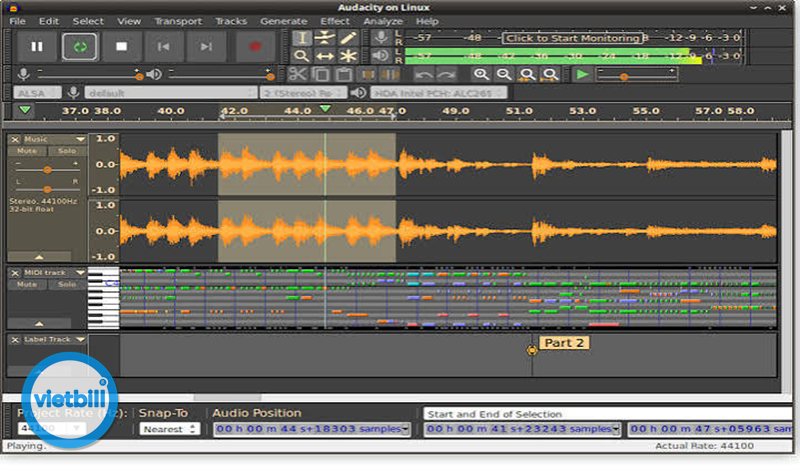Select the Zoom magnifier tool
This screenshot has width=800, height=471.
(x=302, y=56)
